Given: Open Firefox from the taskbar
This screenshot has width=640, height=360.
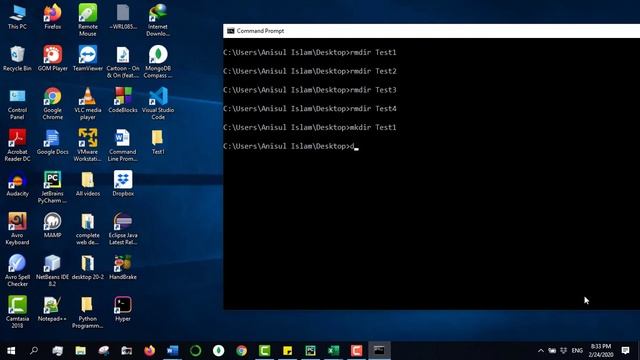Looking at the screenshot, I should (x=149, y=351).
